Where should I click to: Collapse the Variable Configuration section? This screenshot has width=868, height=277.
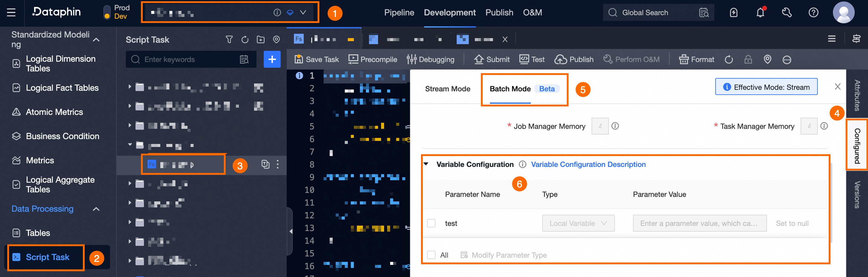[x=426, y=164]
